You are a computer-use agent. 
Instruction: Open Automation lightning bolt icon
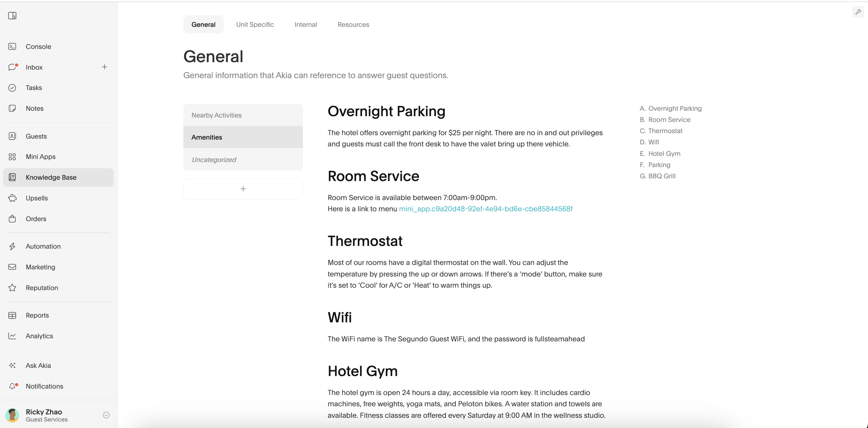12,246
